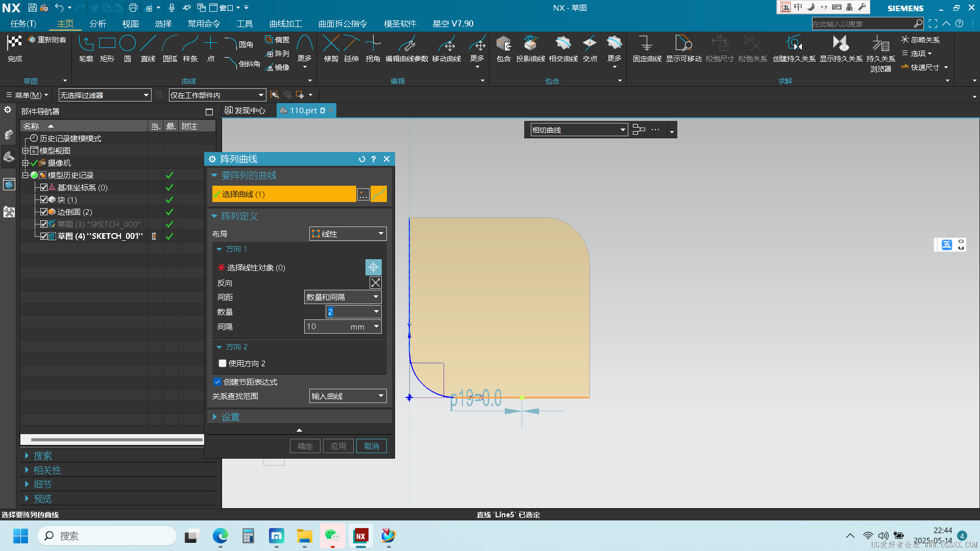
Task: Select the Chamfer (倒斜角) tool
Action: [x=242, y=64]
